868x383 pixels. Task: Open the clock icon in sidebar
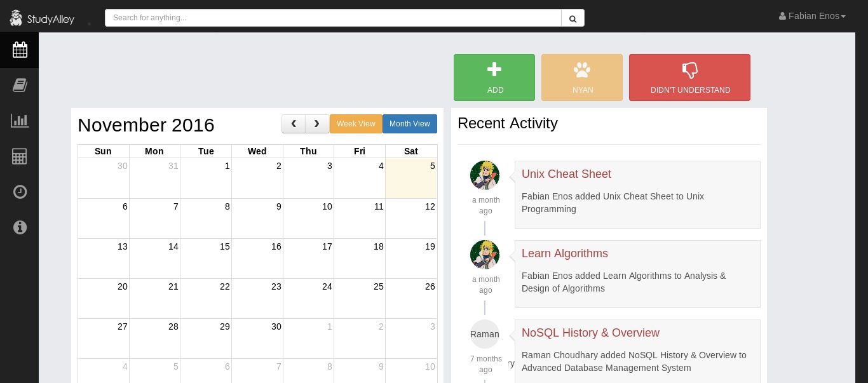(20, 192)
